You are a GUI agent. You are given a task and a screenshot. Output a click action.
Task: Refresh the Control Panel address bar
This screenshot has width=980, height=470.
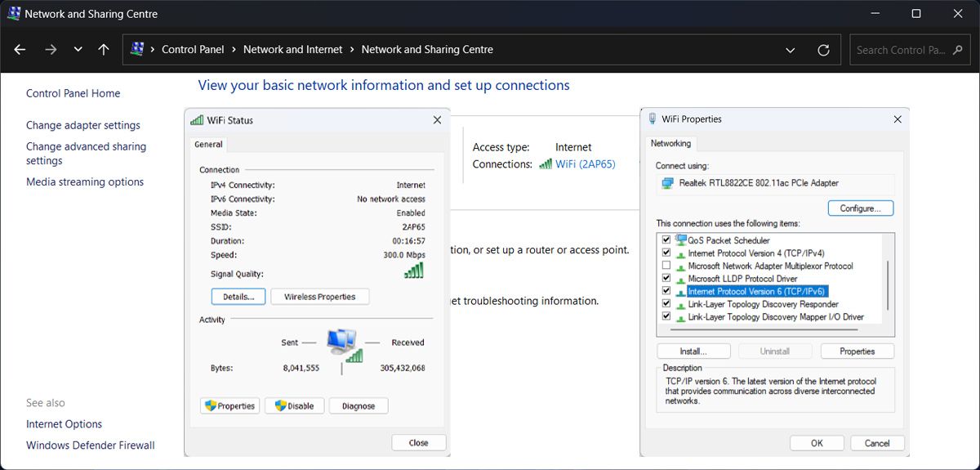[x=823, y=50]
